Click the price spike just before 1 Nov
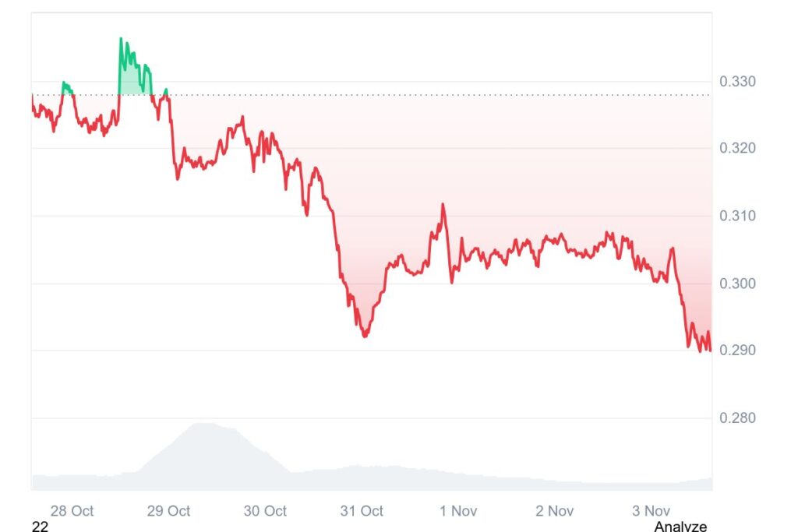The image size is (798, 532). coord(443,205)
